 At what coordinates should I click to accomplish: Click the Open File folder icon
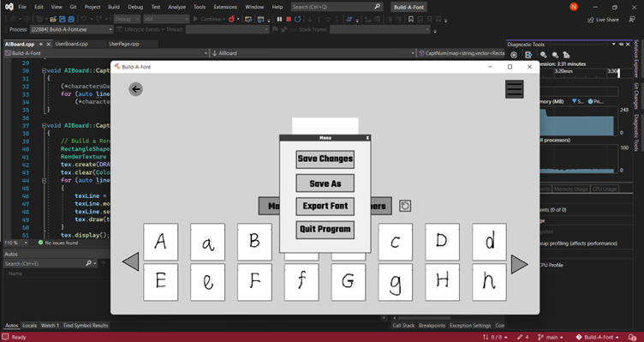(x=53, y=19)
